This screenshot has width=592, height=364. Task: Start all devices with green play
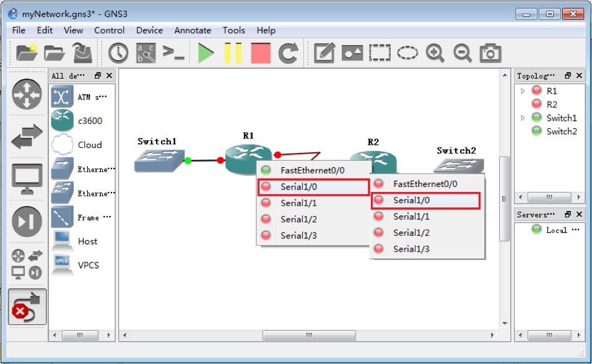206,53
